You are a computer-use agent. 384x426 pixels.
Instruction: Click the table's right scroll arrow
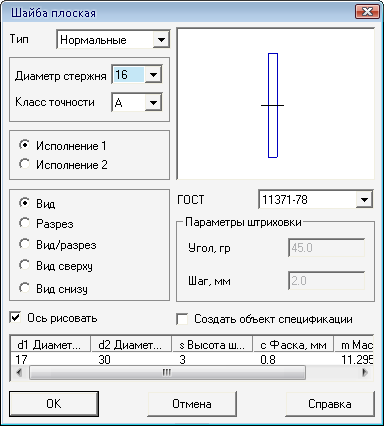[365, 372]
